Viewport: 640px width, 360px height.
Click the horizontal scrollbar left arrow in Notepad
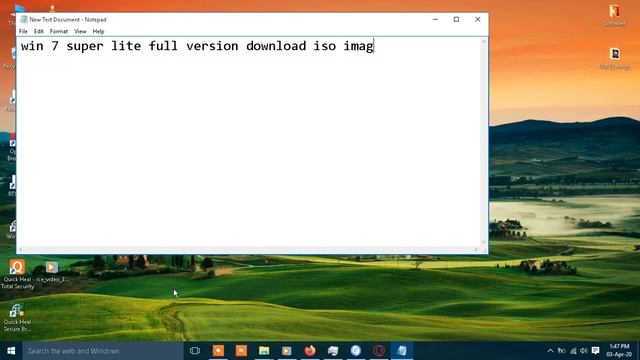[x=21, y=250]
